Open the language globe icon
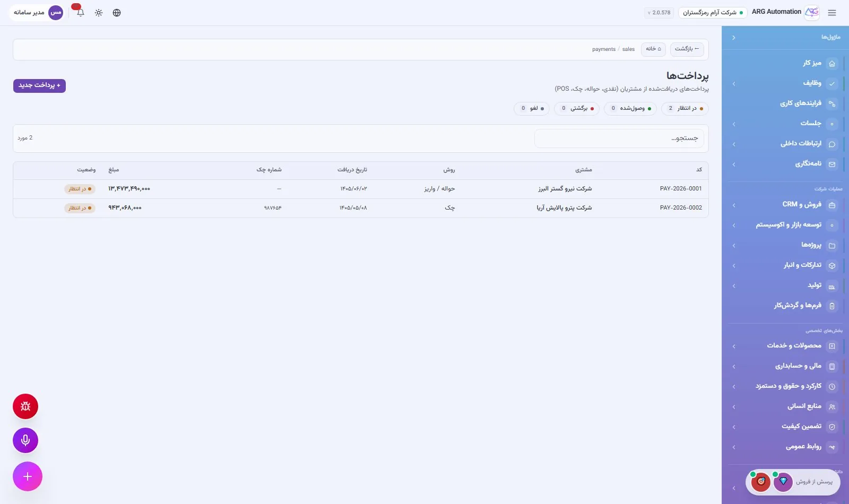 [x=117, y=13]
